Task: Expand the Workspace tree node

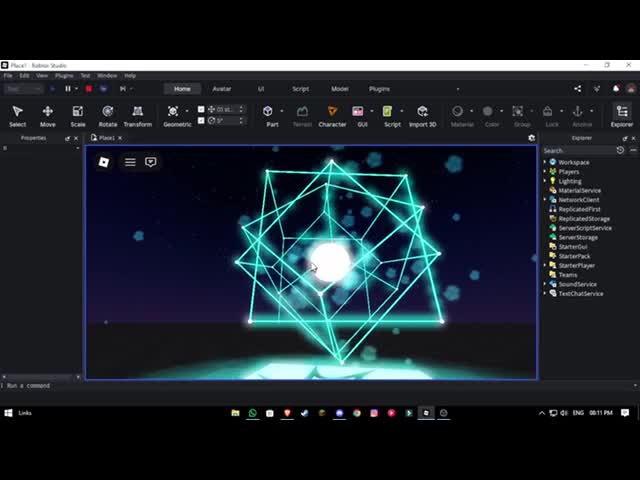Action: pos(545,162)
